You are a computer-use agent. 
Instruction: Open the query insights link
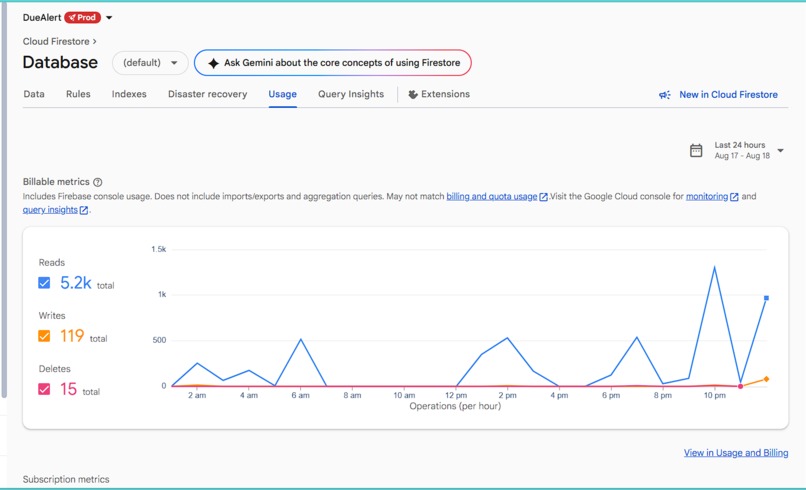(50, 210)
